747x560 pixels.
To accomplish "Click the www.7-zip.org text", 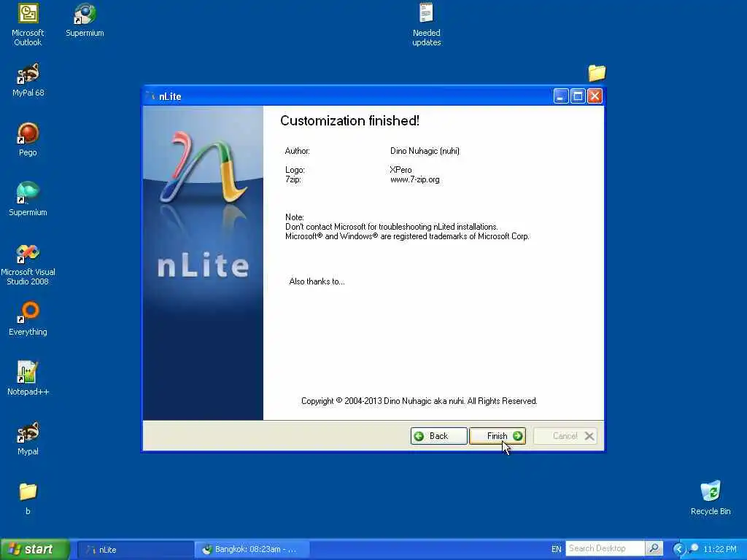I will click(x=414, y=179).
